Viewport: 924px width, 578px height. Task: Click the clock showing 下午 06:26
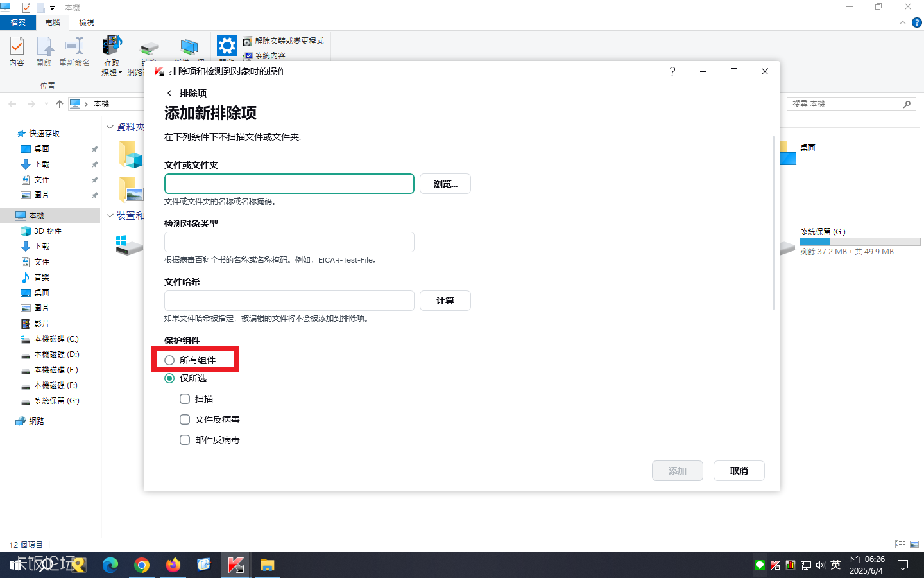pos(866,559)
